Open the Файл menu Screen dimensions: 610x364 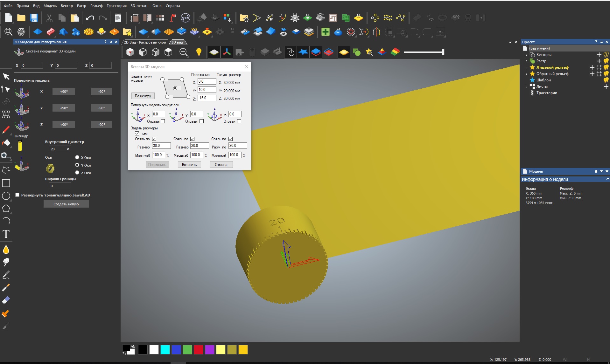[x=8, y=6]
